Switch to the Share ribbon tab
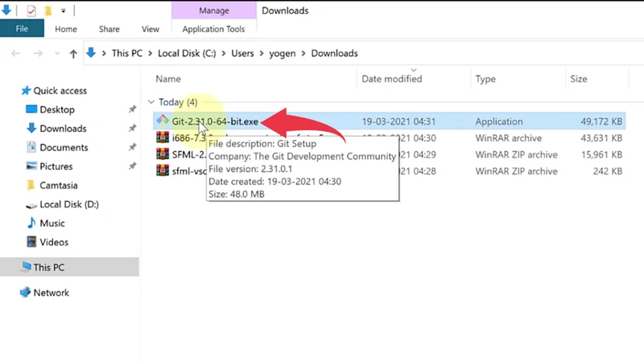Screen dimensions: 644x362 click(x=109, y=29)
